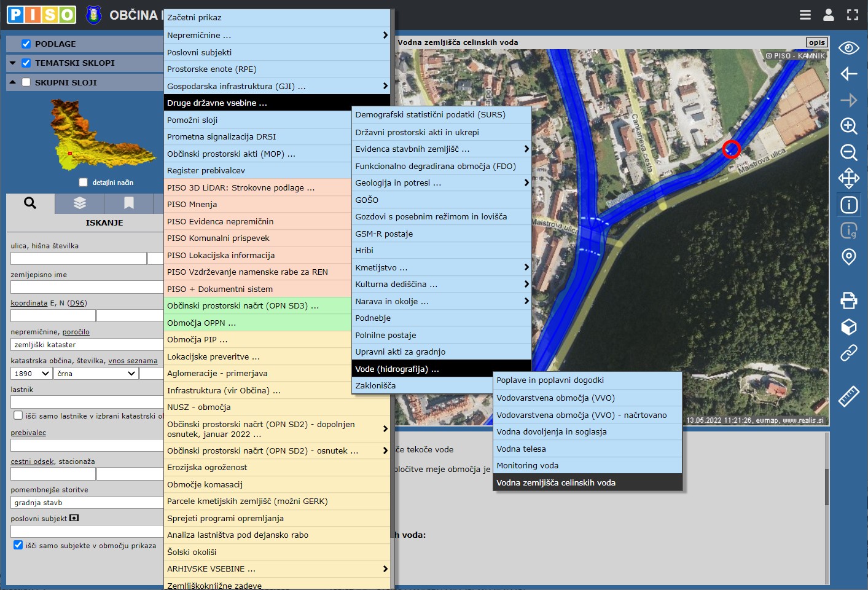Select the pan map arrows tool
This screenshot has height=590, width=868.
pos(848,178)
